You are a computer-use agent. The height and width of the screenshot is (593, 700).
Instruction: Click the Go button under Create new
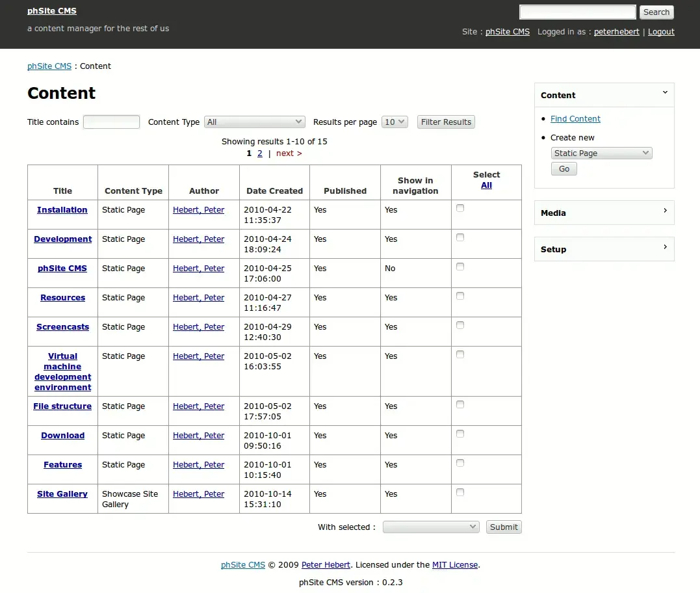[564, 169]
